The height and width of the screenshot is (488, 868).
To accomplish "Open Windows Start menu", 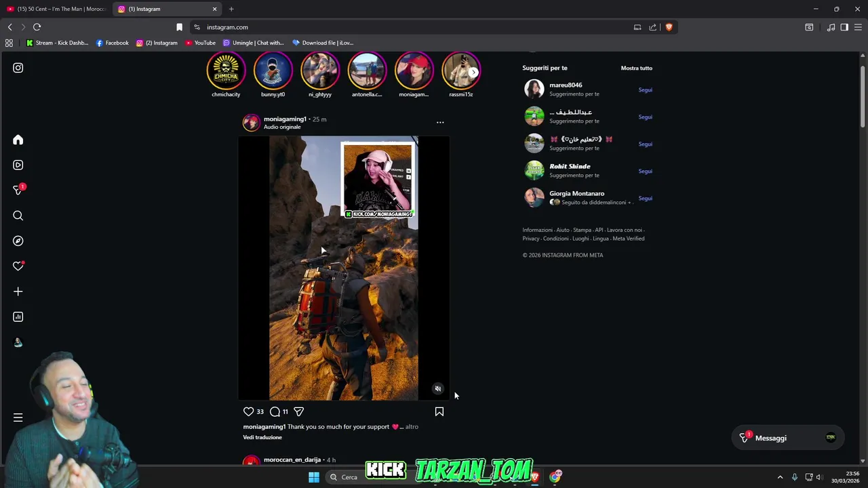I will coord(314,477).
